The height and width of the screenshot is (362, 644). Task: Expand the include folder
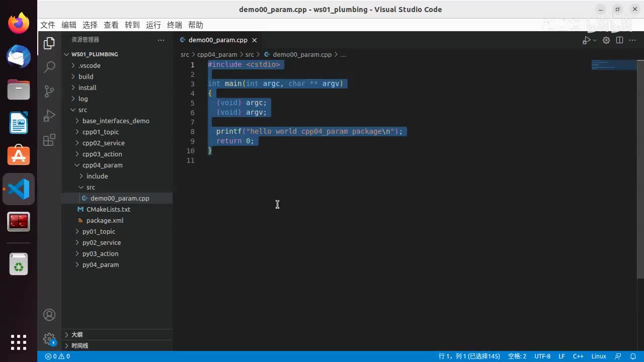pos(117,176)
